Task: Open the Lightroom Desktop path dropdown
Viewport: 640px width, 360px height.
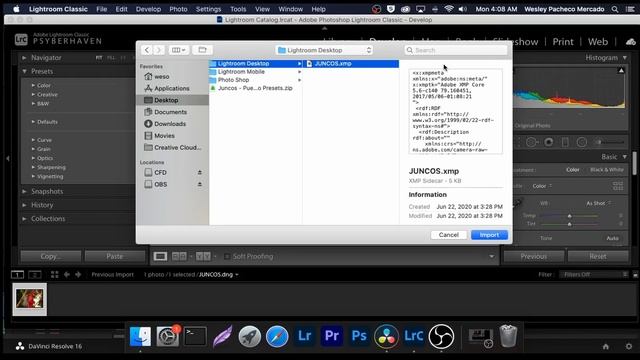Action: point(324,50)
